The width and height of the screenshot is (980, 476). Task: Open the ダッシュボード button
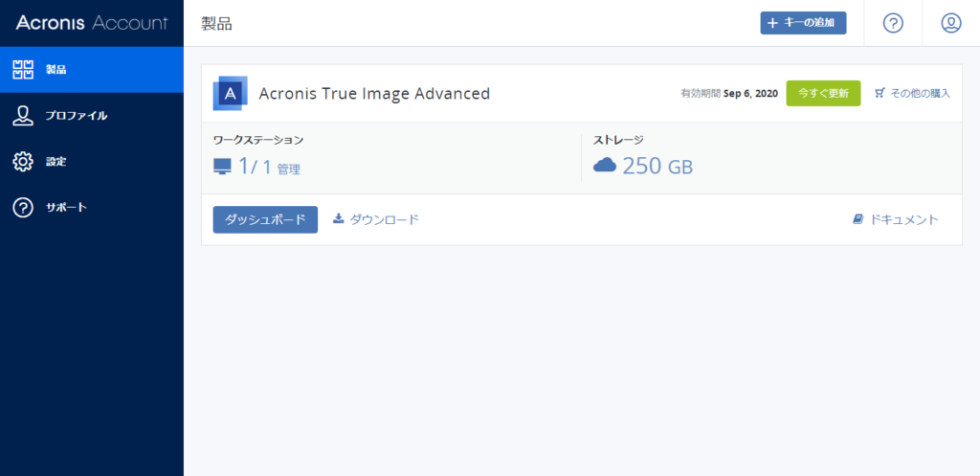265,219
